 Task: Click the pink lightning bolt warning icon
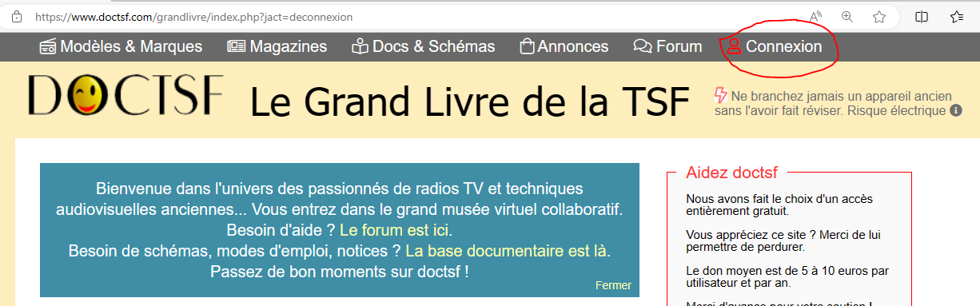pos(720,95)
